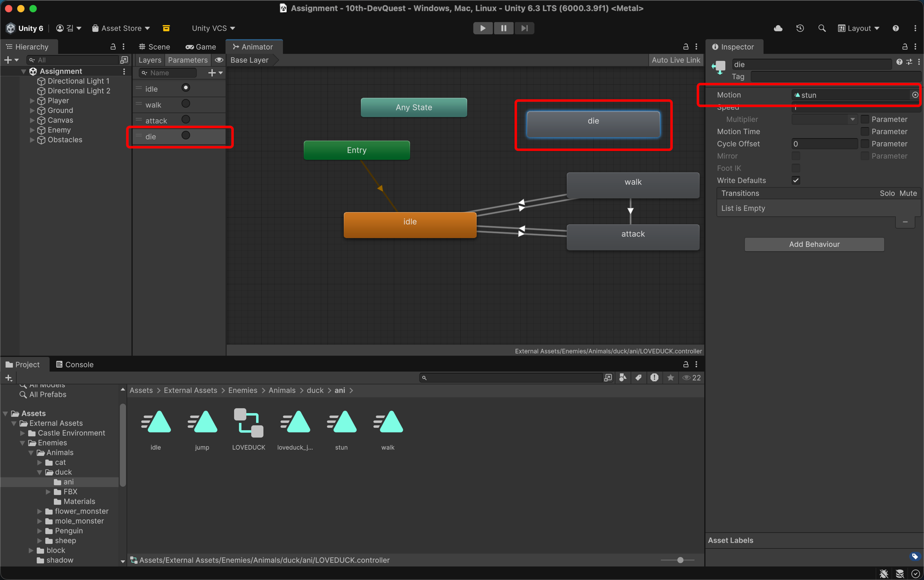Toggle favorites star filter in Project
Screen dimensions: 924x580
point(671,378)
